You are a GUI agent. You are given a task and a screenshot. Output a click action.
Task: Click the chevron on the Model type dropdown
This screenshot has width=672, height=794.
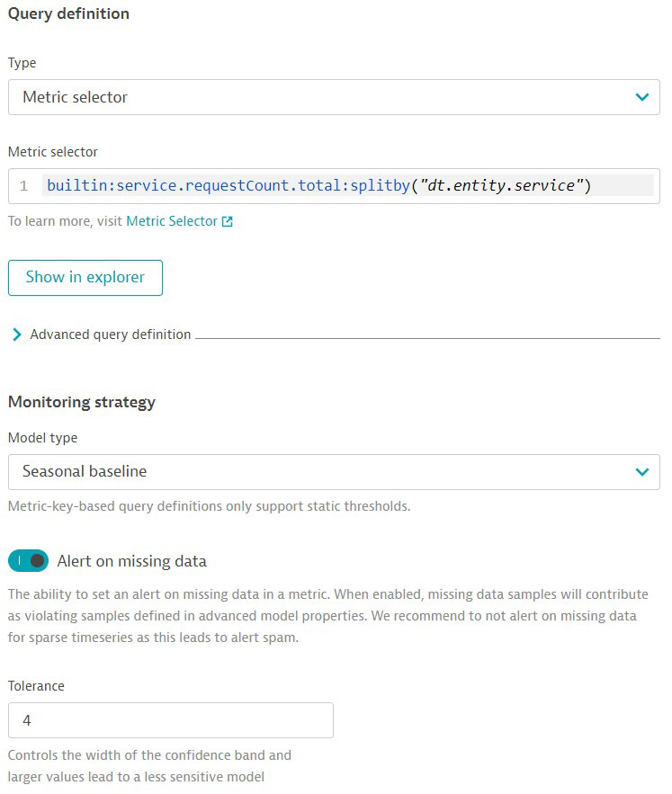tap(641, 471)
